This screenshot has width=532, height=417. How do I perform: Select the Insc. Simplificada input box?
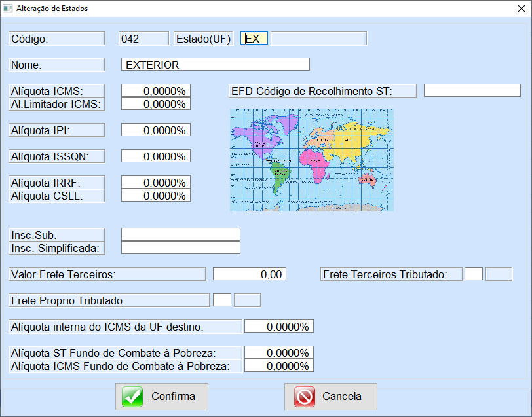(x=181, y=248)
